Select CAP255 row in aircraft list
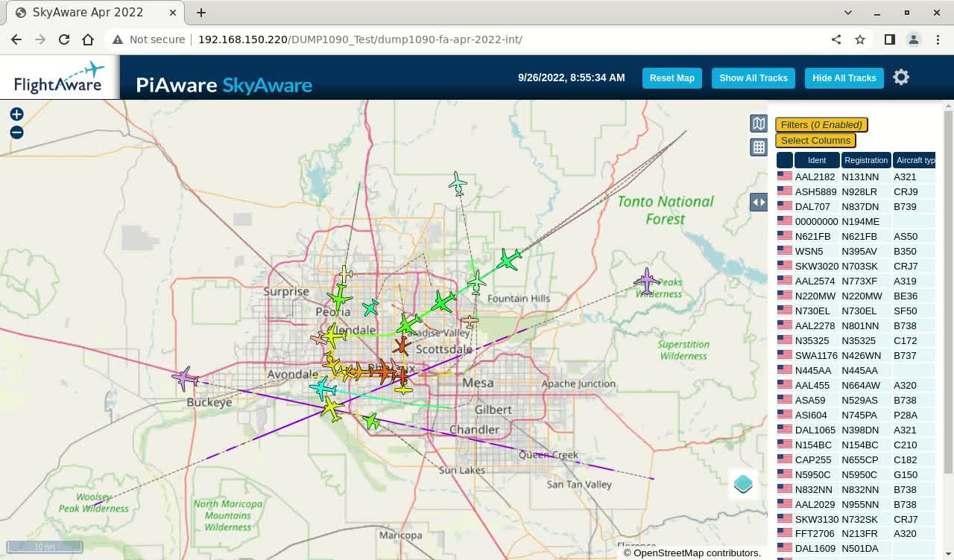This screenshot has height=560, width=954. 856,459
